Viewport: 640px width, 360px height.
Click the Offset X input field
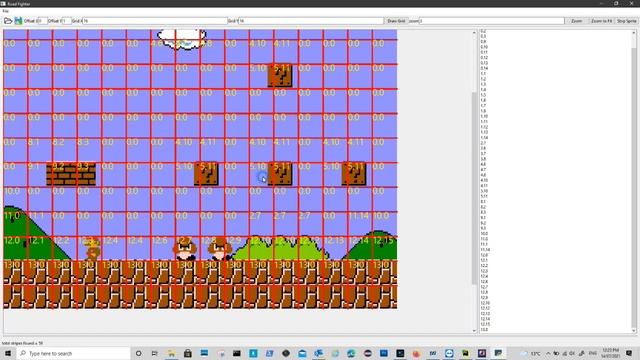42,20
